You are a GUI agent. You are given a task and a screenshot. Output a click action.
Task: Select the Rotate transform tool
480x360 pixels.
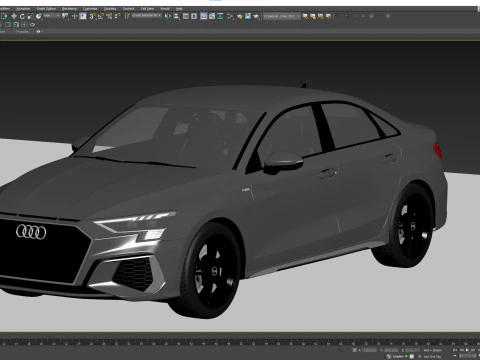pos(22,16)
